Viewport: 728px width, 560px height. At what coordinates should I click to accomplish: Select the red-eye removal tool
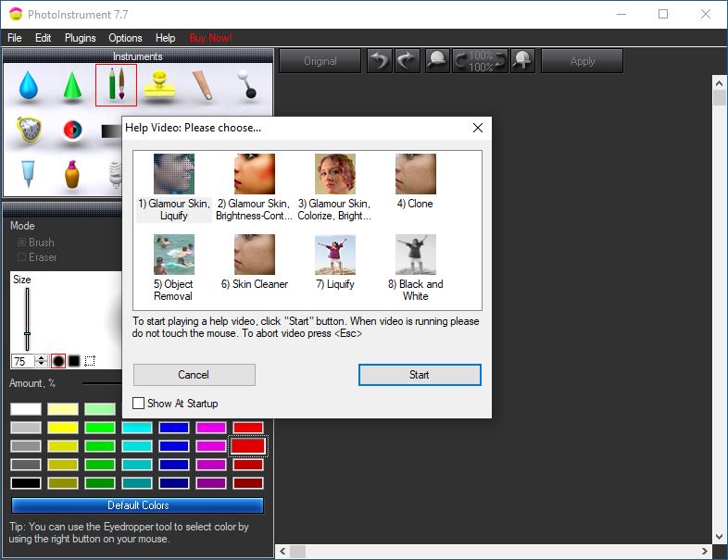coord(72,130)
